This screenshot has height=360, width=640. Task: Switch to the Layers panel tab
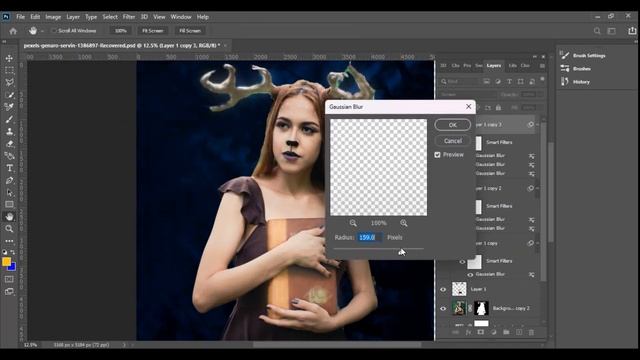click(x=493, y=65)
